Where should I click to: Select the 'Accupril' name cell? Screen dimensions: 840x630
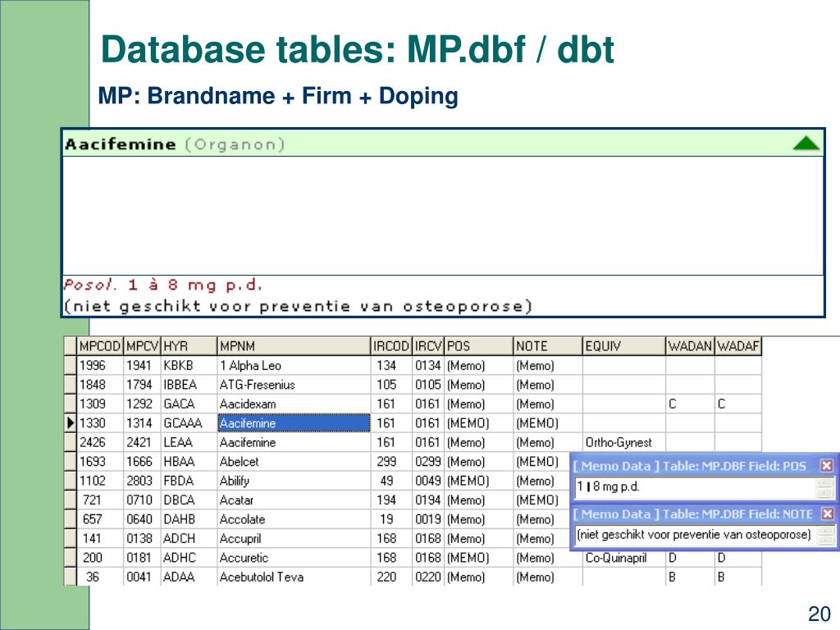tap(294, 538)
